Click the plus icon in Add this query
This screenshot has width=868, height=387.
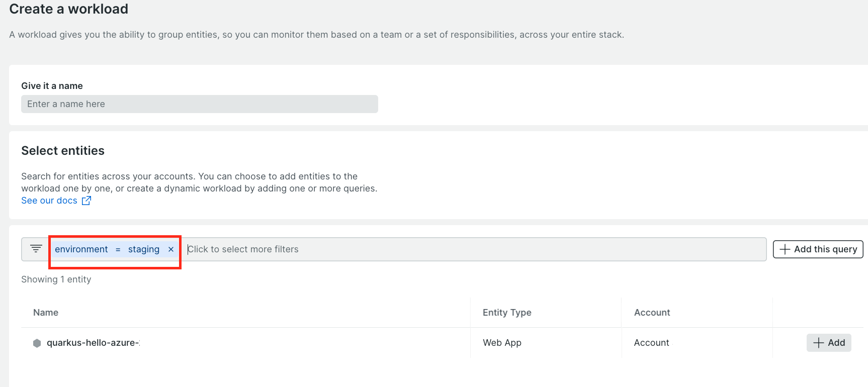(785, 249)
